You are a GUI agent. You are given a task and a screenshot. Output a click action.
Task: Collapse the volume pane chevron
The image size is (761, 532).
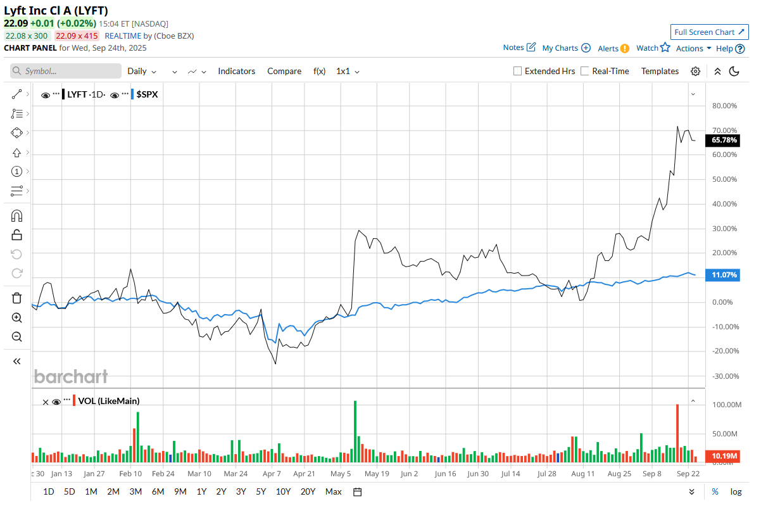pyautogui.click(x=693, y=401)
